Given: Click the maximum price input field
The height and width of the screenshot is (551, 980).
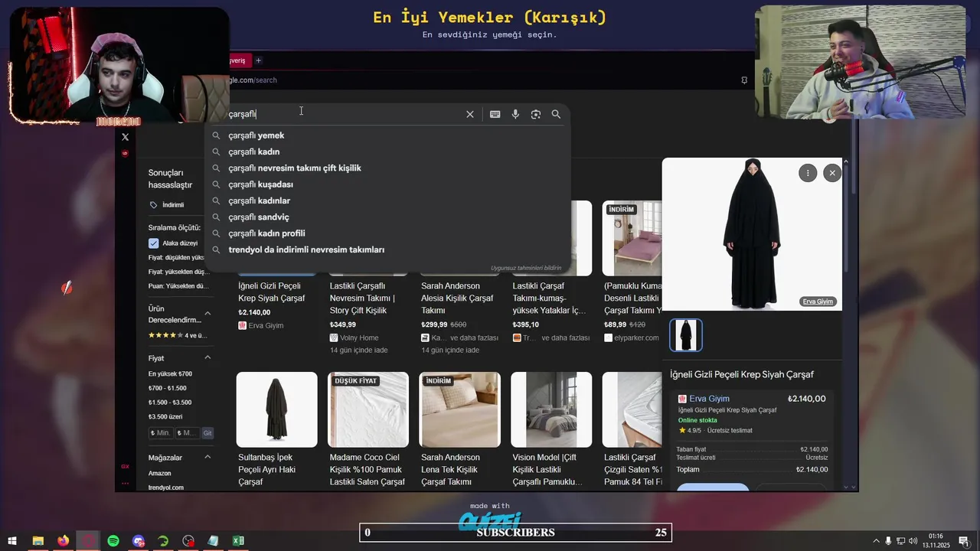Looking at the screenshot, I should [188, 433].
